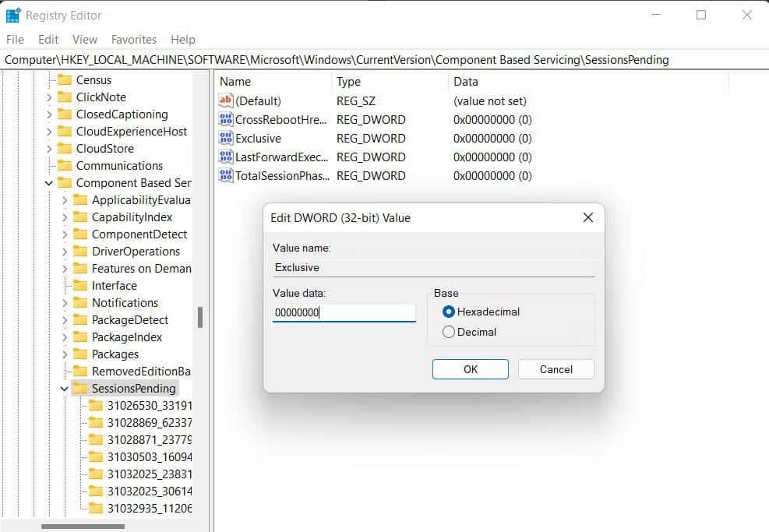Expand the PackageIndex key
This screenshot has height=532, width=769.
66,336
